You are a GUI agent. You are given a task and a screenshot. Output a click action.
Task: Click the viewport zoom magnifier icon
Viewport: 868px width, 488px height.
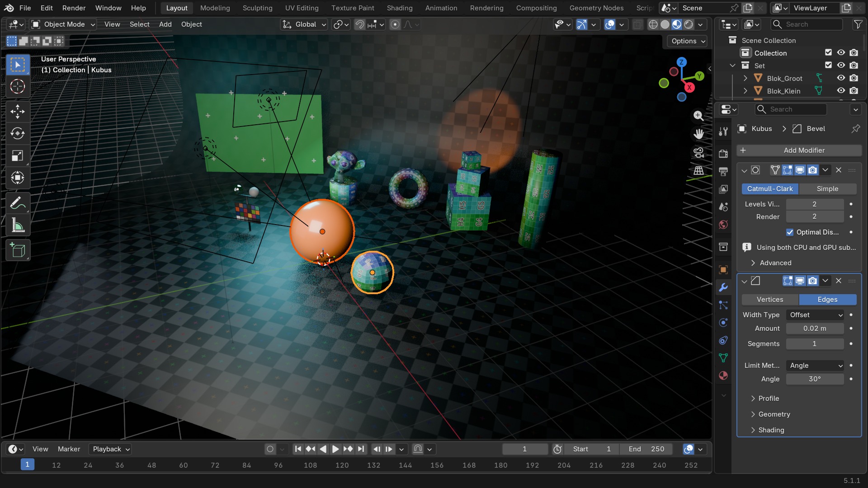[x=698, y=116]
